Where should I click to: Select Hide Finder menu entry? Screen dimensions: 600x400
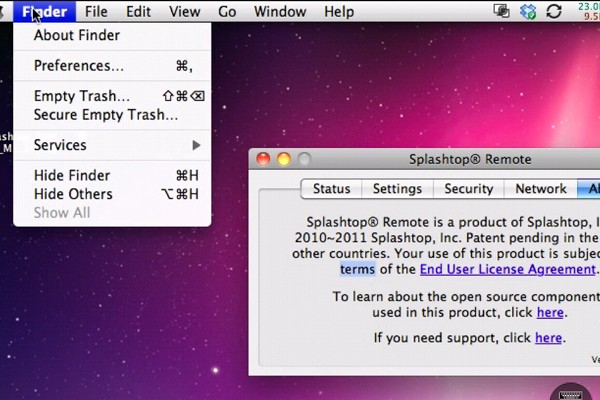click(x=72, y=175)
